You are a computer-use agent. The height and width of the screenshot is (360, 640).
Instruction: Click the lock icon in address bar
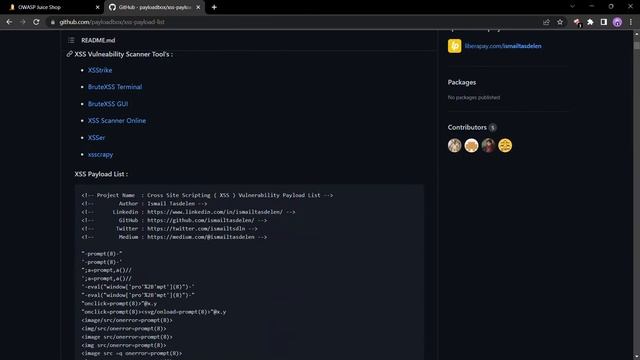click(52, 22)
